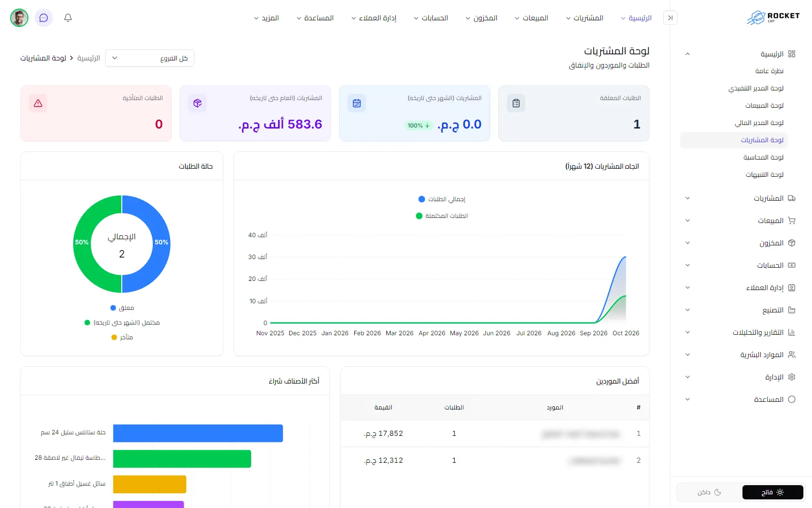Click the الرئيسية grid icon in sidebar
Viewport: 812px width, 508px height.
[x=792, y=54]
